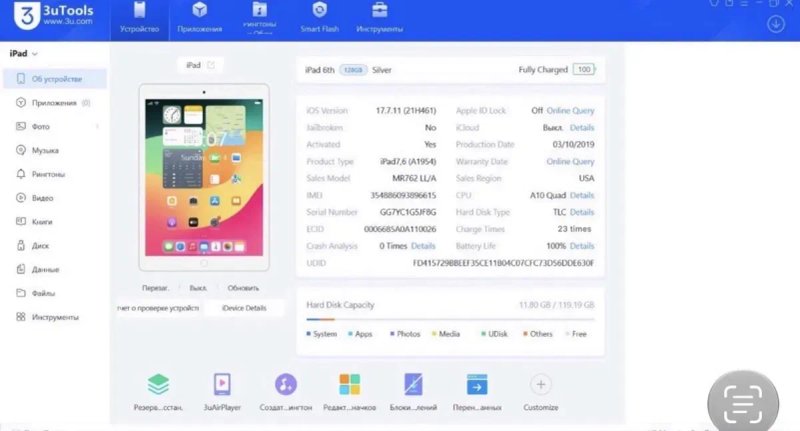800x431 pixels.
Task: Click the Media legend swatch
Action: [x=434, y=334]
